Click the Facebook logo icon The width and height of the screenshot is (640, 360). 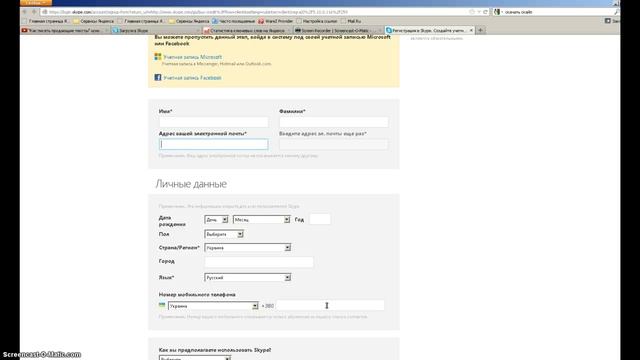click(x=158, y=77)
